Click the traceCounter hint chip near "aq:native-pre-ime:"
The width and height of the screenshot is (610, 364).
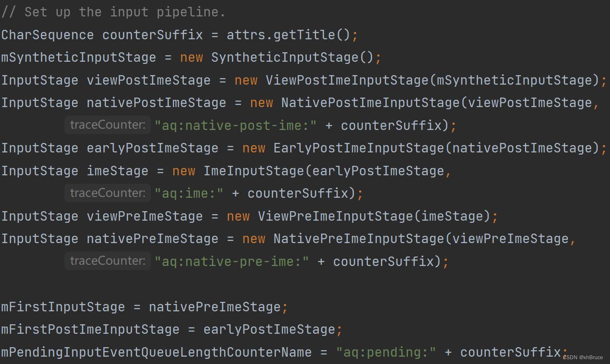(107, 260)
